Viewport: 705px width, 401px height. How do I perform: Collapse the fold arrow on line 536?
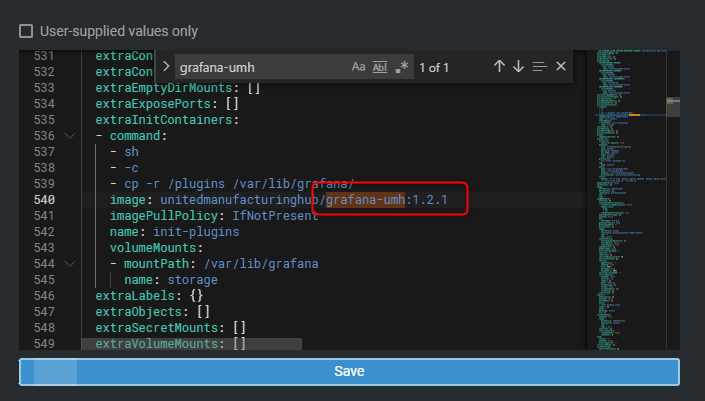pos(70,136)
